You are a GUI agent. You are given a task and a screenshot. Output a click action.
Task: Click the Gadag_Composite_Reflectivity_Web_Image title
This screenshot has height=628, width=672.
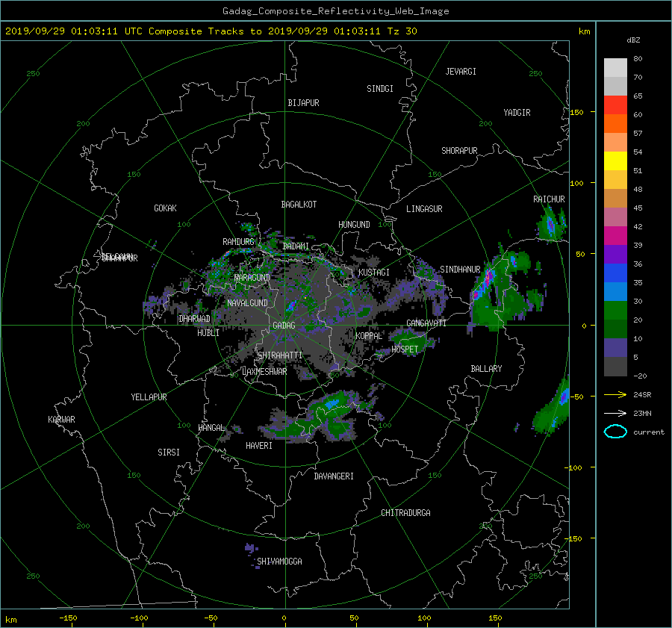coord(335,11)
